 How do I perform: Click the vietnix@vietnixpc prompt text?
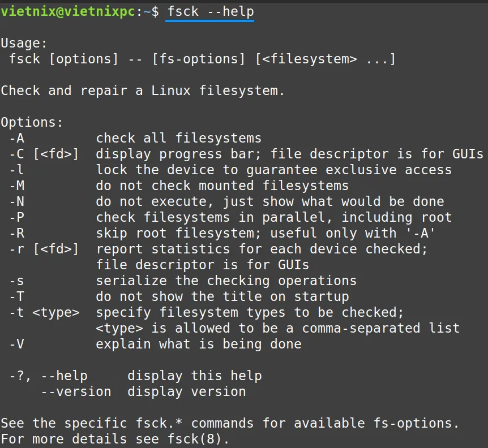68,12
